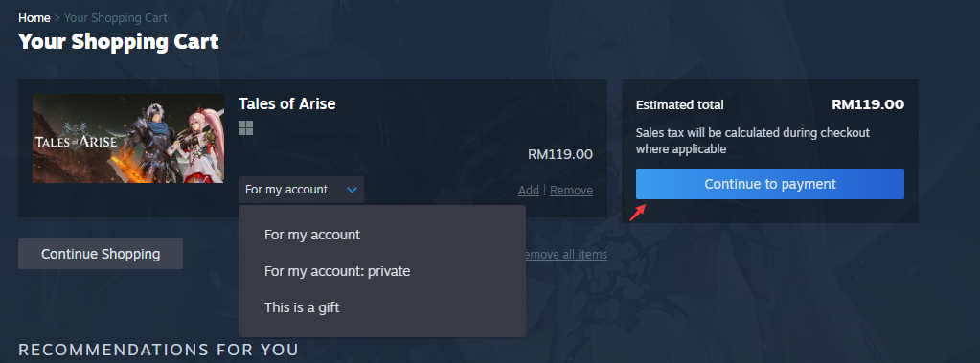980x363 pixels.
Task: Go to Home via the breadcrumb
Action: [34, 18]
